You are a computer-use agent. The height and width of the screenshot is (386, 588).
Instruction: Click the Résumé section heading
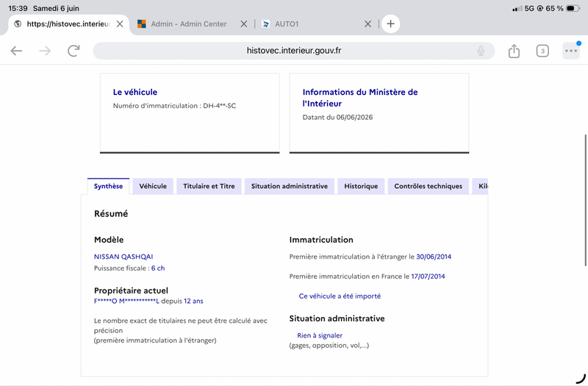111,213
